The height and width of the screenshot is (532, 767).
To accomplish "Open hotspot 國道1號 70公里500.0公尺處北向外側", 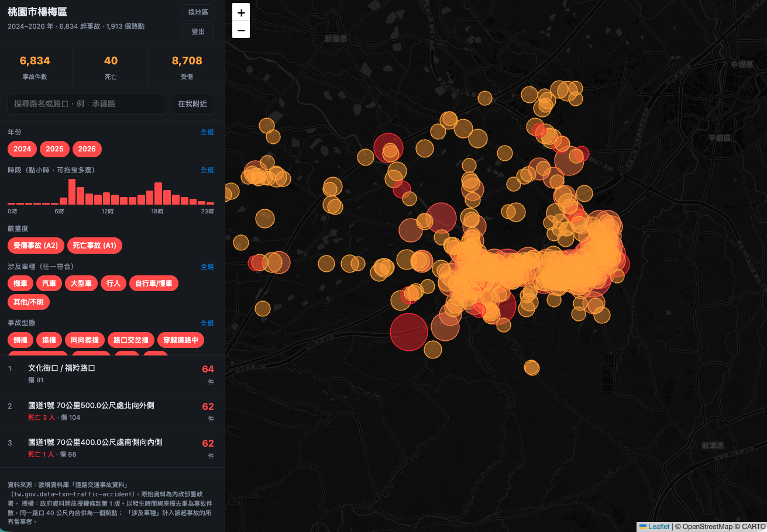I will [x=112, y=412].
